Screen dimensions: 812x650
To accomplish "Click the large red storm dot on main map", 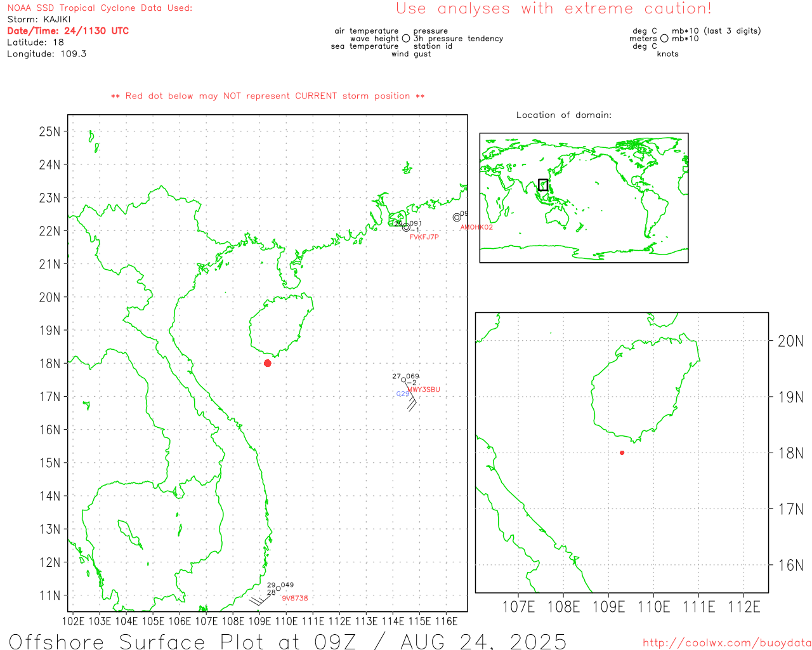I will 268,363.
